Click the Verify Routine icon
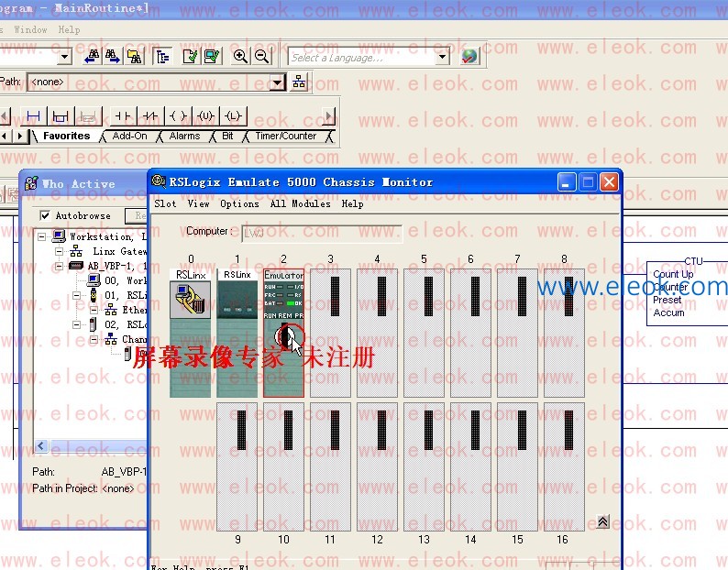 (x=191, y=57)
